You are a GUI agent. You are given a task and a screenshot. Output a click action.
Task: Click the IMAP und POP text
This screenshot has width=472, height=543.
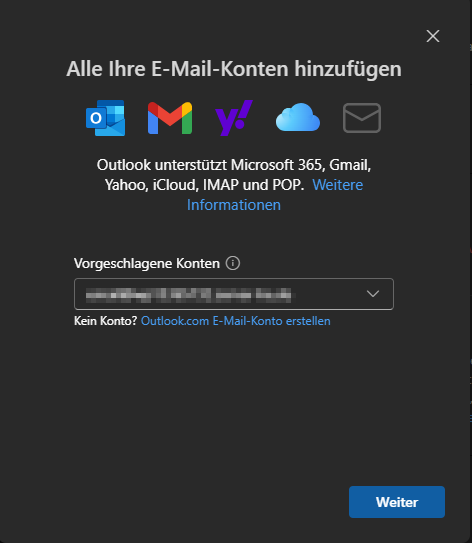click(x=253, y=185)
